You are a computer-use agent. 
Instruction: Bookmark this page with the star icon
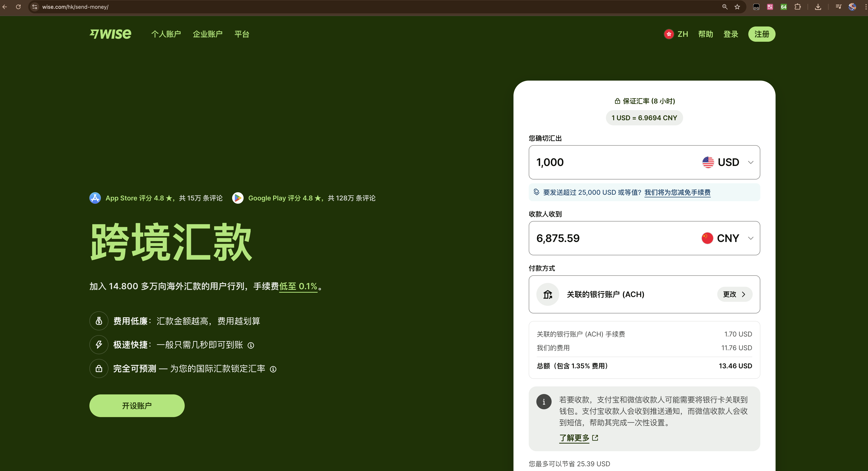point(737,7)
